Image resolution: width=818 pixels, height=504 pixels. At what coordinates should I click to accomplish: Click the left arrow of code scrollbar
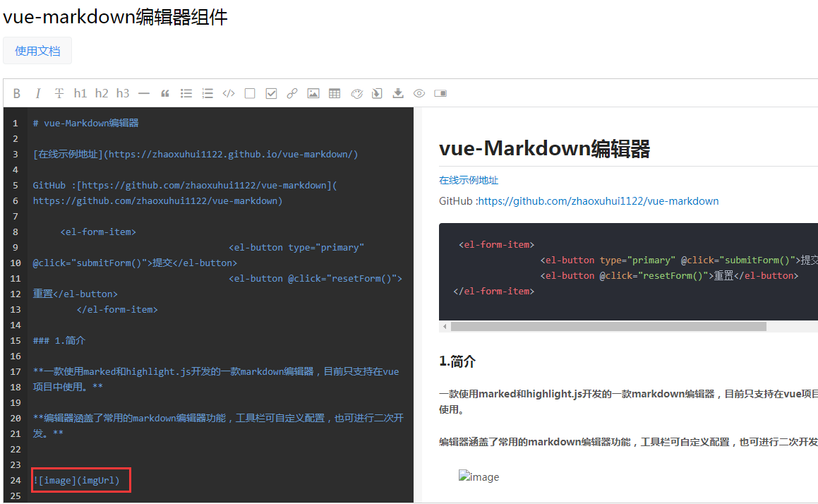(445, 327)
